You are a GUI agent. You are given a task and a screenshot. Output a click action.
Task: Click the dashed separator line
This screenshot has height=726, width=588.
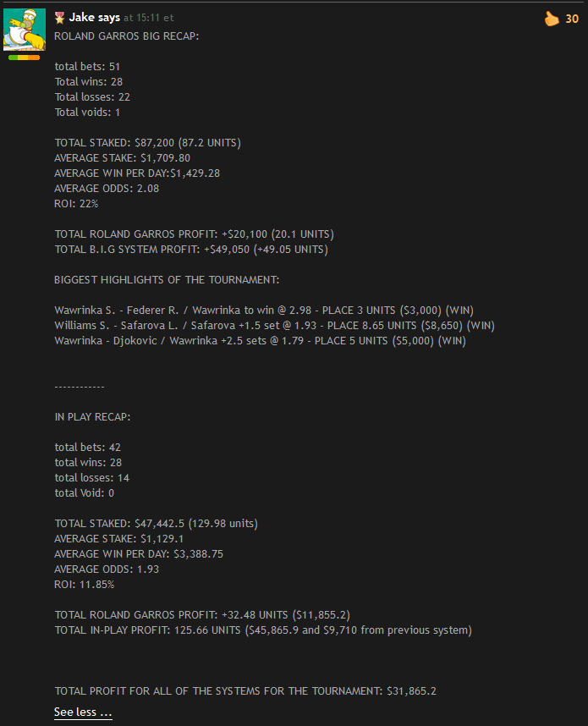click(80, 387)
